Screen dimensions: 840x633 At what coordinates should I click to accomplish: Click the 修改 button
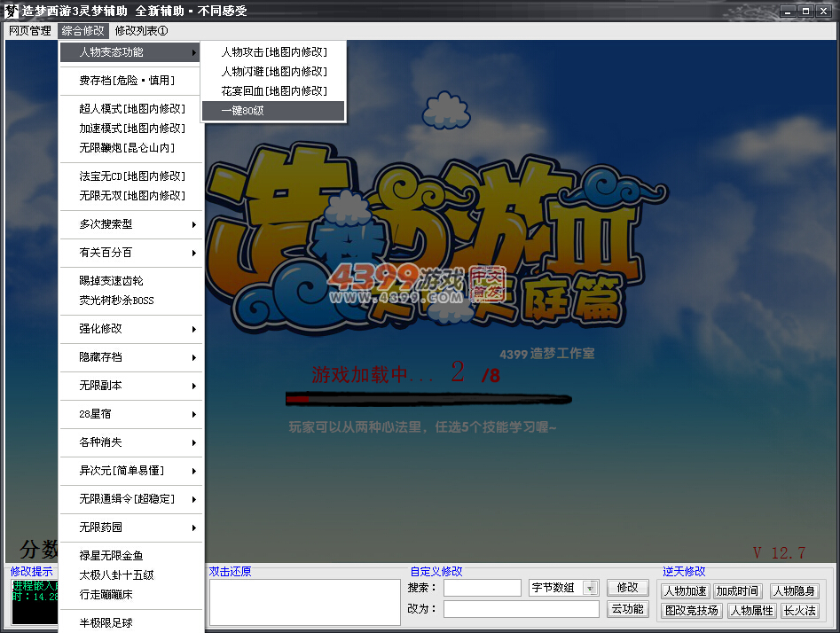tap(627, 588)
